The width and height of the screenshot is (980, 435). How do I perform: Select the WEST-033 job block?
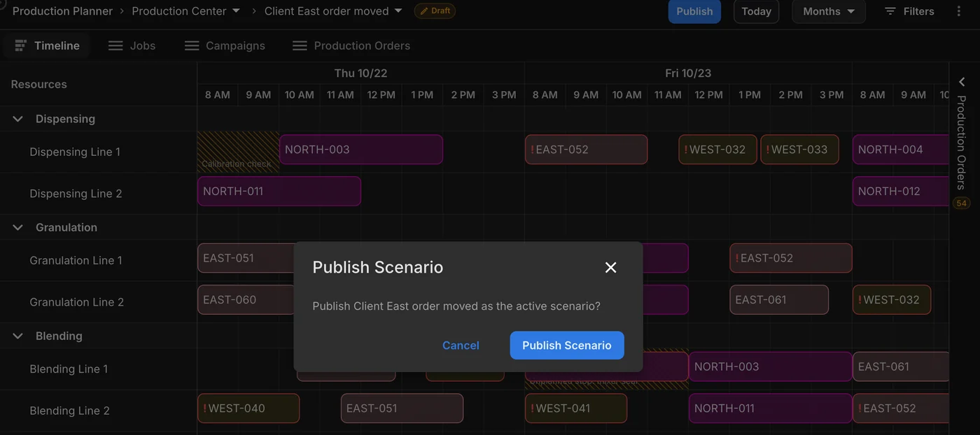pyautogui.click(x=799, y=149)
